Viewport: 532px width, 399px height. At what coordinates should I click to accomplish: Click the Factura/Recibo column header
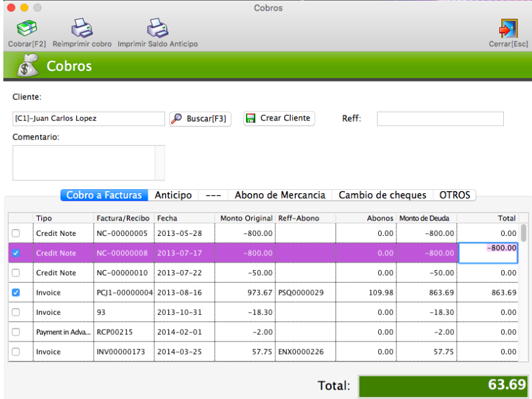click(x=124, y=218)
